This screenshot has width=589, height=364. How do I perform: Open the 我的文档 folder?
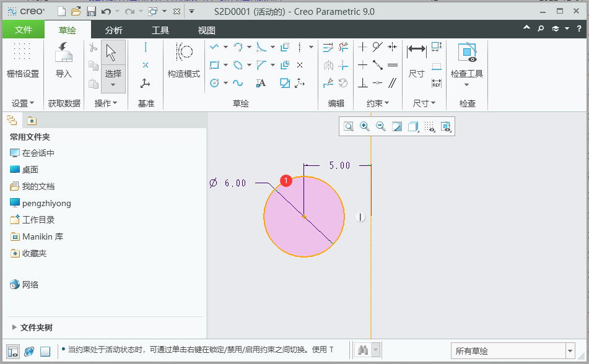pos(32,186)
